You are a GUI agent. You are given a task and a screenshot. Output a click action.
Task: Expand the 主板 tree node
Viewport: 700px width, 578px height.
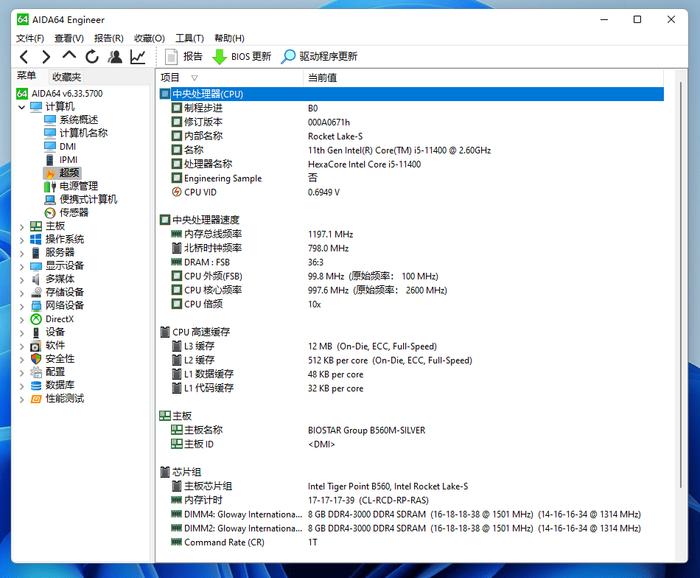click(x=21, y=227)
